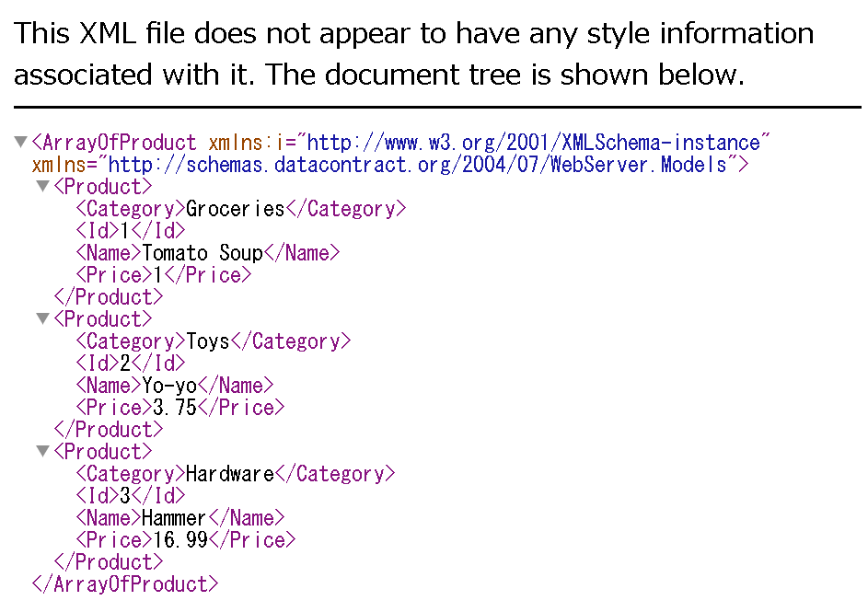868x612 pixels.
Task: Click the Tomato Soup name value
Action: [x=203, y=253]
